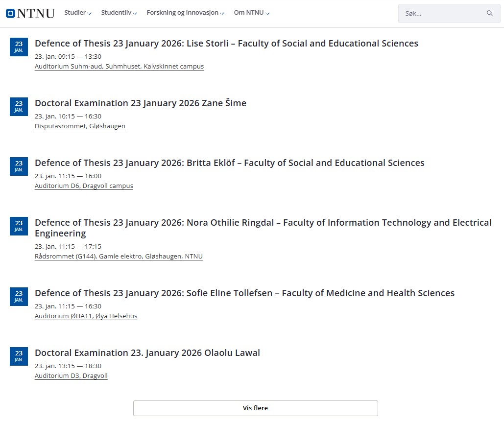Open Nora Othilie Ringdal thesis defence event
This screenshot has width=504, height=422.
tap(263, 228)
